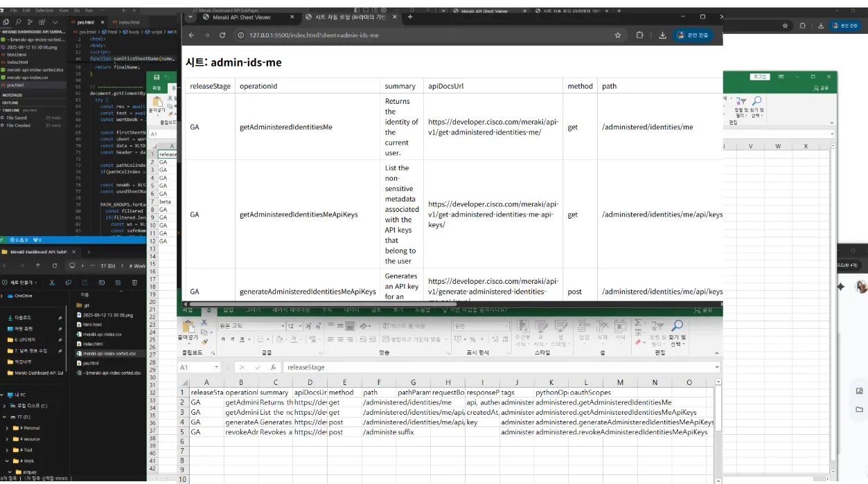868x484 pixels.
Task: Click the releaseStage table header in browser
Action: pos(210,87)
